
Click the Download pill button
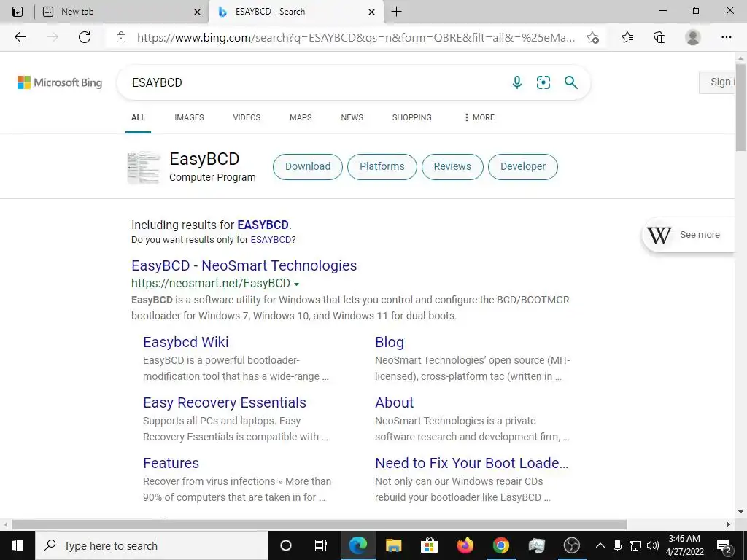click(308, 167)
